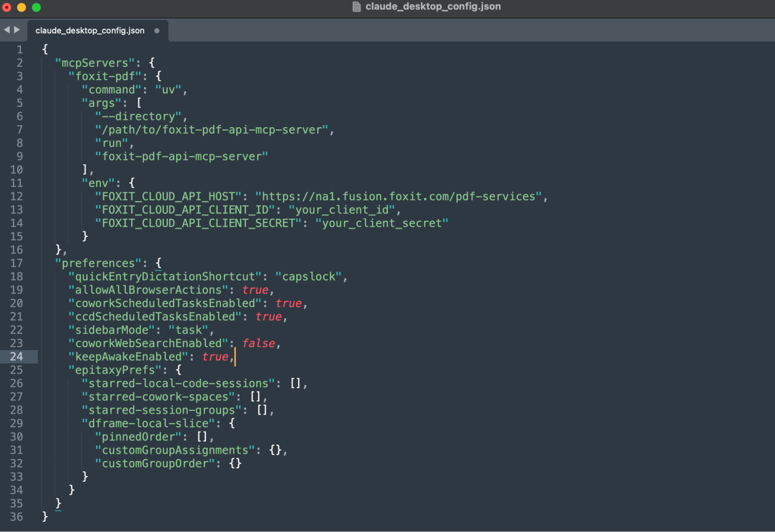Click the "ccdScheduledTasksEnabled" key

click(155, 317)
